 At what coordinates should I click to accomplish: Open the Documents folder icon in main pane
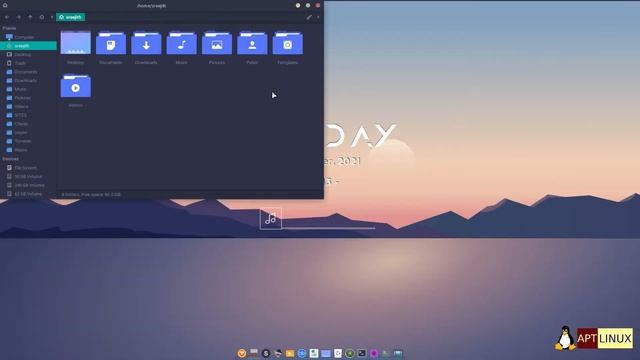pos(111,43)
